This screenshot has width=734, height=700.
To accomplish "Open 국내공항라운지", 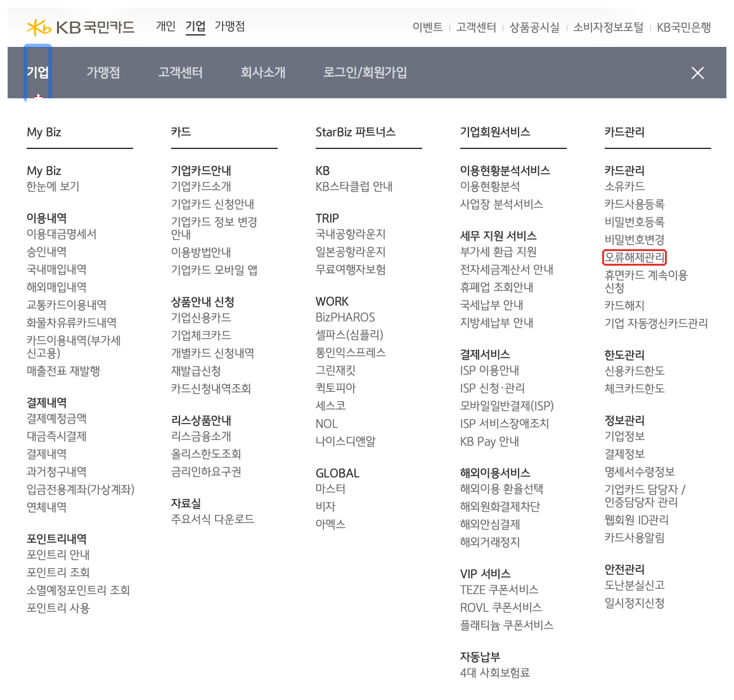I will [350, 234].
